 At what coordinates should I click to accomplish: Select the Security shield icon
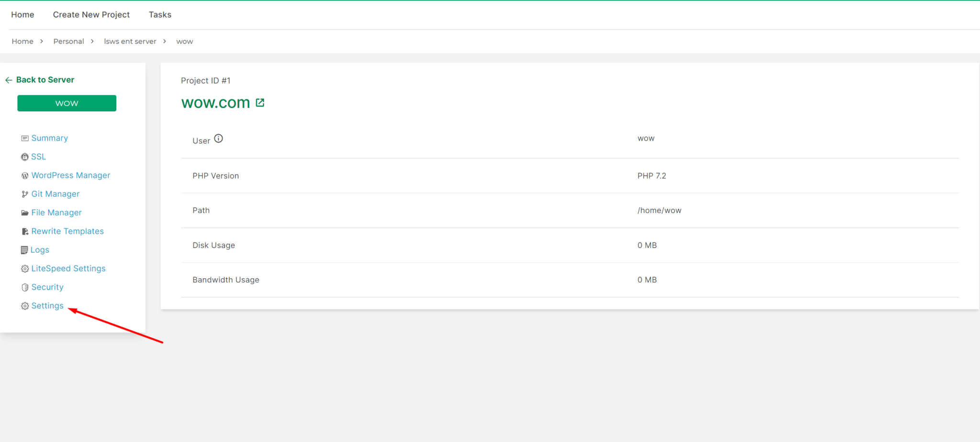(24, 287)
